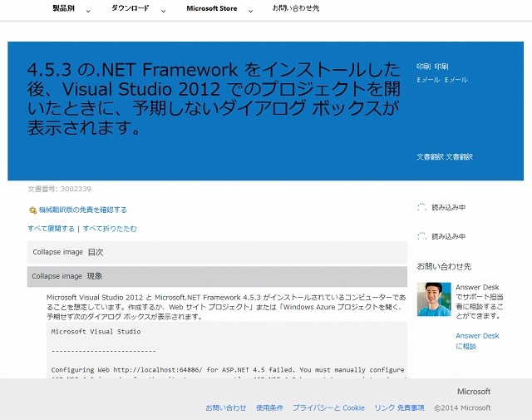This screenshot has height=420, width=532.
Task: Click the footer お問い合わせ link
Action: (226, 408)
